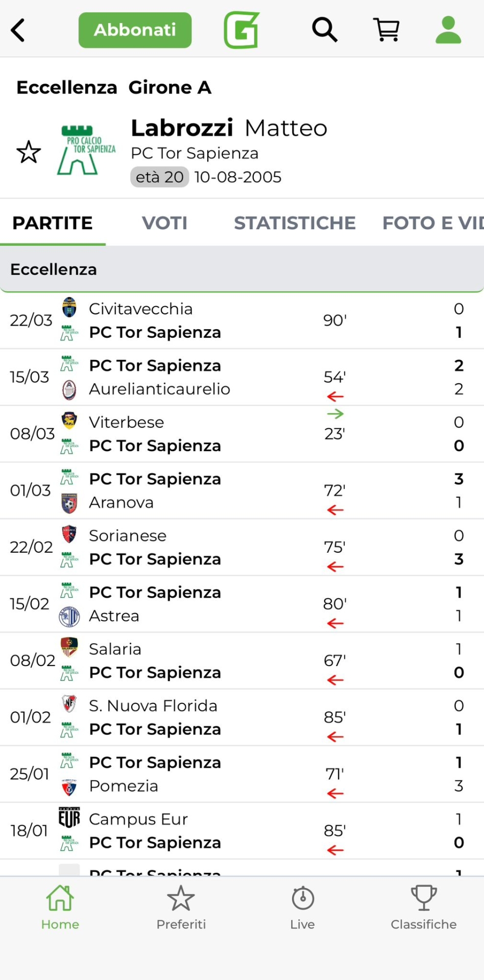Tap the green G app logo
The width and height of the screenshot is (484, 980).
click(241, 30)
